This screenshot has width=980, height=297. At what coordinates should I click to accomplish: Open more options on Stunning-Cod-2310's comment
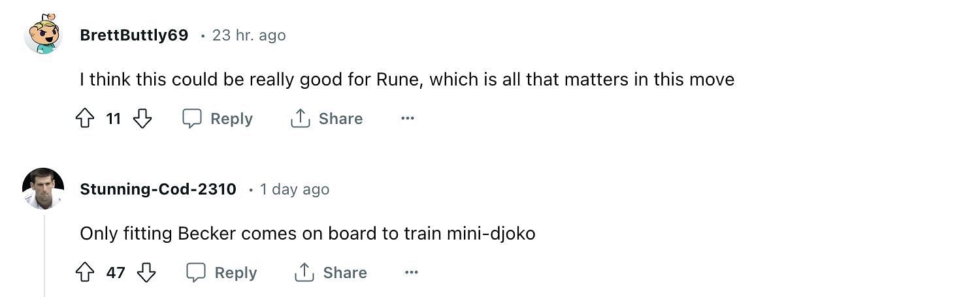[x=412, y=273]
